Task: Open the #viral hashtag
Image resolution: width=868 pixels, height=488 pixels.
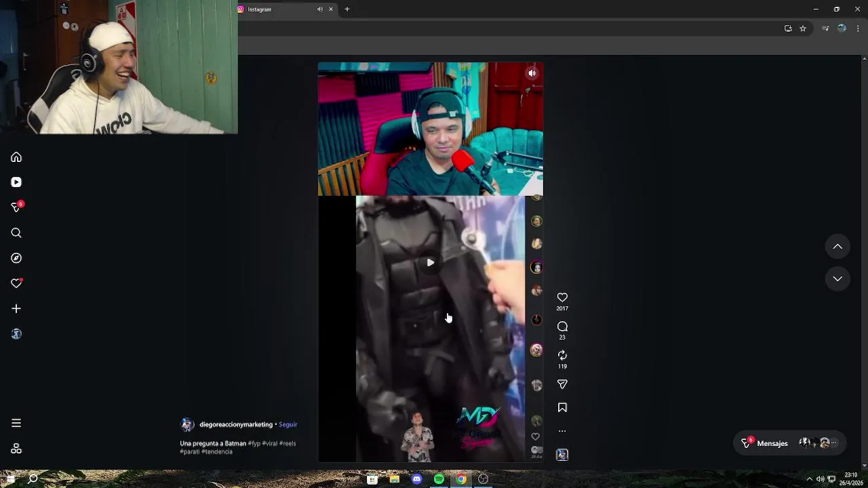Action: pyautogui.click(x=270, y=443)
